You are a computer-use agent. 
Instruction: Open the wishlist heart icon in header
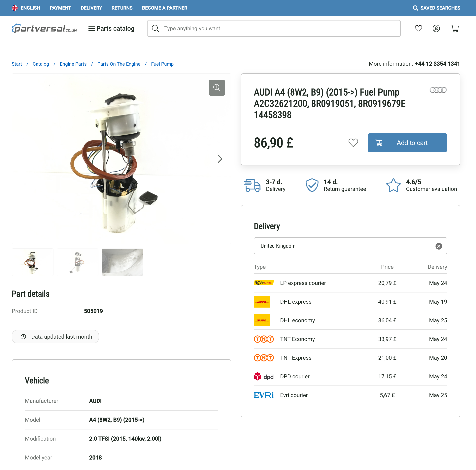click(418, 28)
